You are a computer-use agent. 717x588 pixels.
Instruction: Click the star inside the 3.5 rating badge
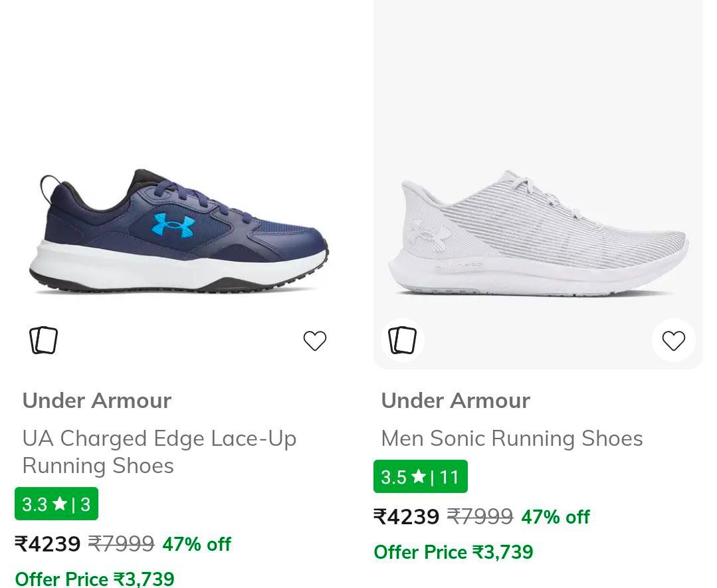[x=419, y=476]
